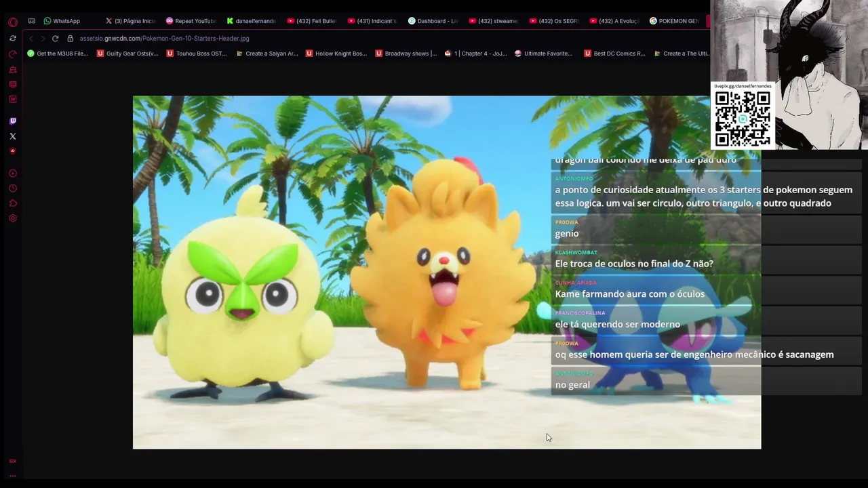
Task: Switch to the Indicant's YouTube tab
Action: [x=372, y=21]
